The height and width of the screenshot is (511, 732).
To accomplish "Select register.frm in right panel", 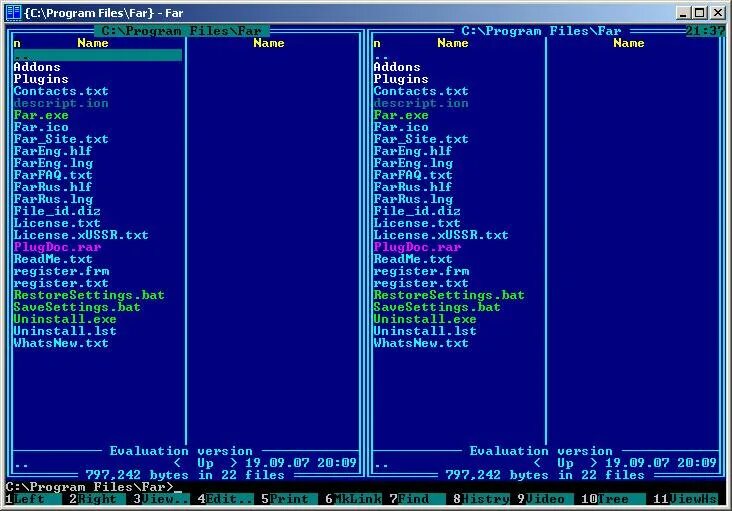I will coord(421,271).
